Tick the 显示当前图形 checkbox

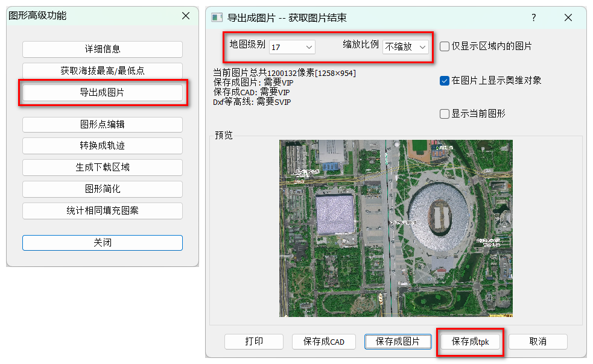(445, 114)
